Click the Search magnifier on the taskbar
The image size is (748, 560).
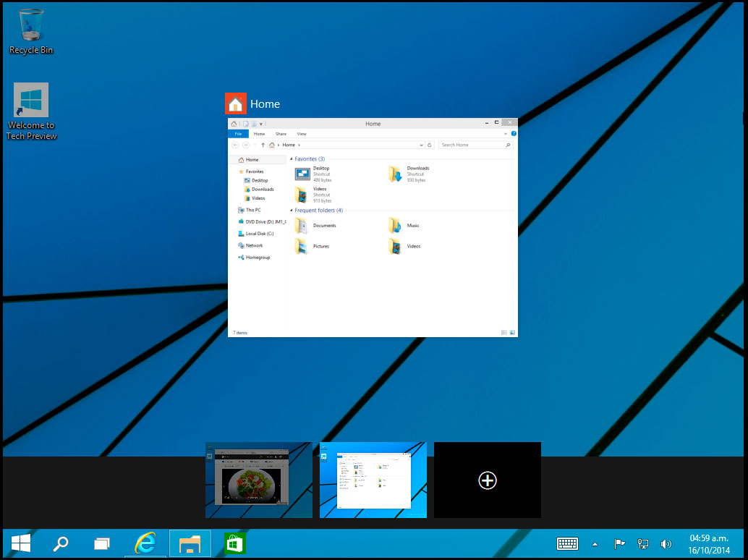click(x=61, y=543)
